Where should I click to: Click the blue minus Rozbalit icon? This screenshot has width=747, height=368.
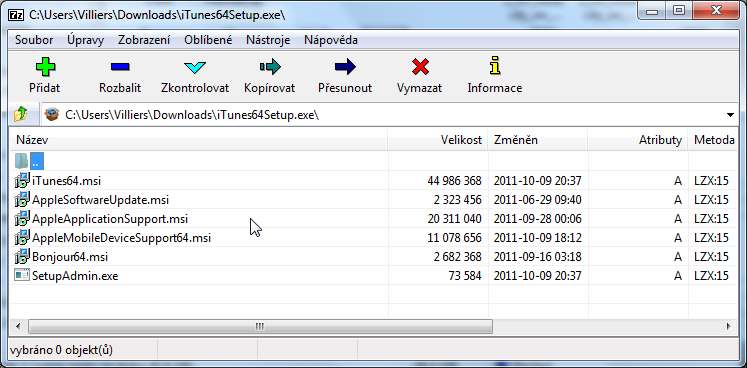click(x=120, y=67)
